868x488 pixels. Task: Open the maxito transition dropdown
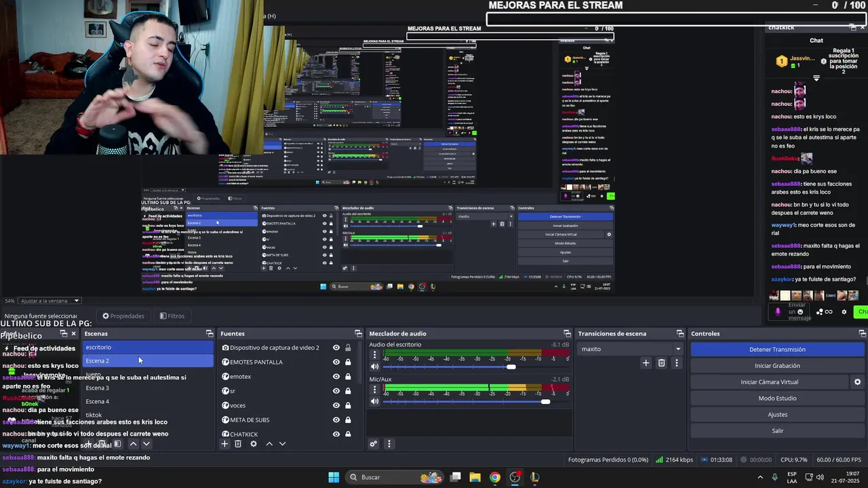point(630,349)
